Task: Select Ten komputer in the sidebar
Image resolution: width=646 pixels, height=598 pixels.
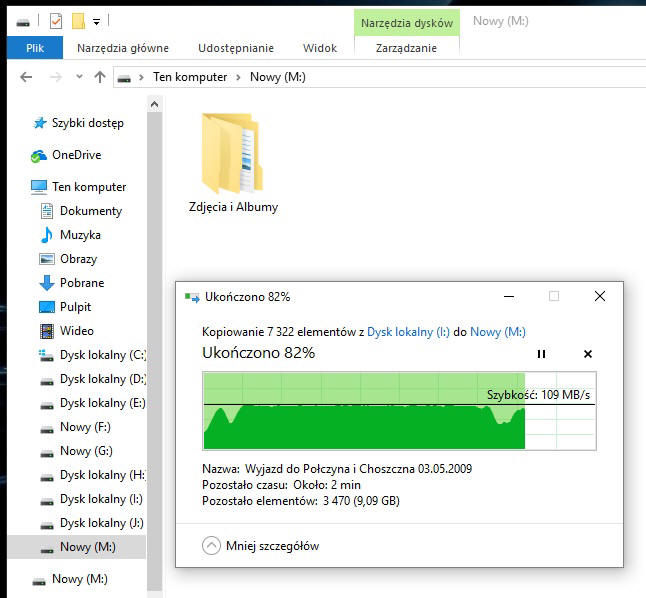Action: pos(89,187)
